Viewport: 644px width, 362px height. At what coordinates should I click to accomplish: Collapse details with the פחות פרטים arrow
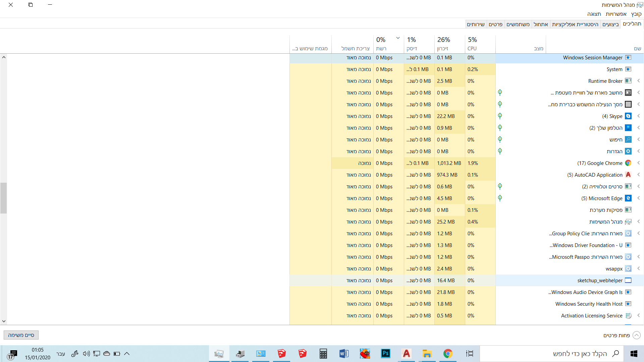(636, 335)
